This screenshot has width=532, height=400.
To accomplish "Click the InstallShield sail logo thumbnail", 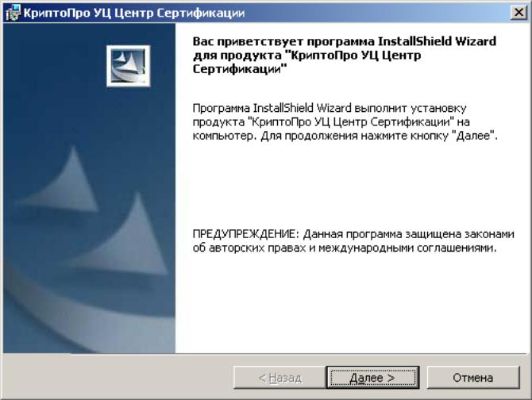I will click(128, 66).
